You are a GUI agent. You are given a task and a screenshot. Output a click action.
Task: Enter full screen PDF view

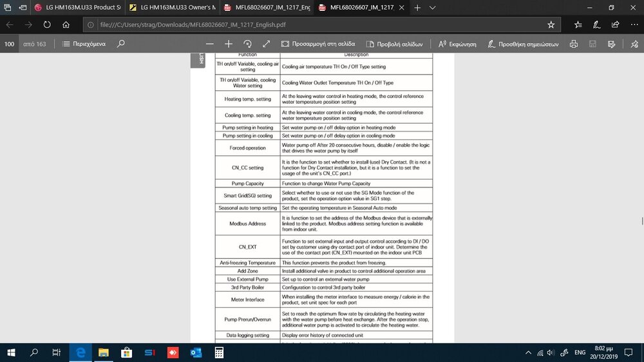(x=267, y=44)
